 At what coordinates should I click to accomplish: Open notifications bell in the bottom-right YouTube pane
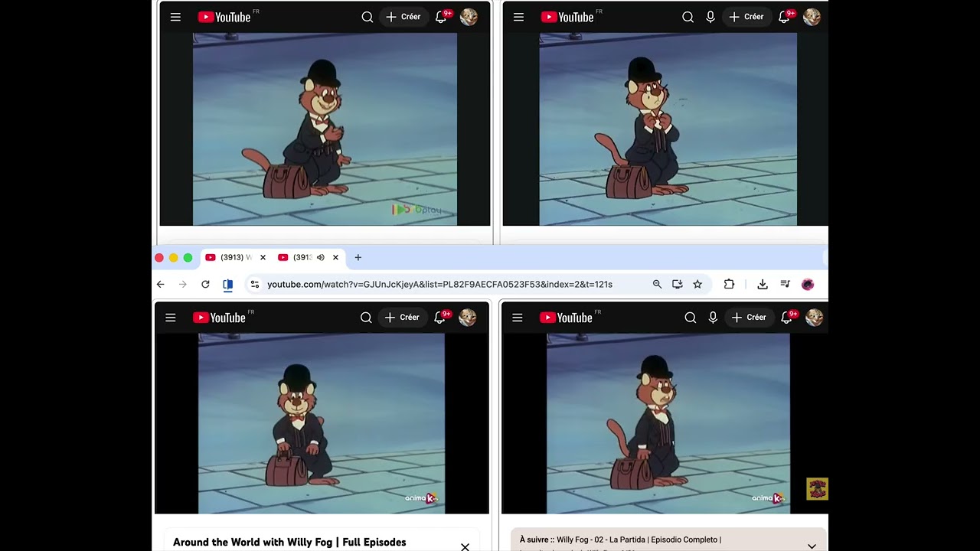coord(786,318)
